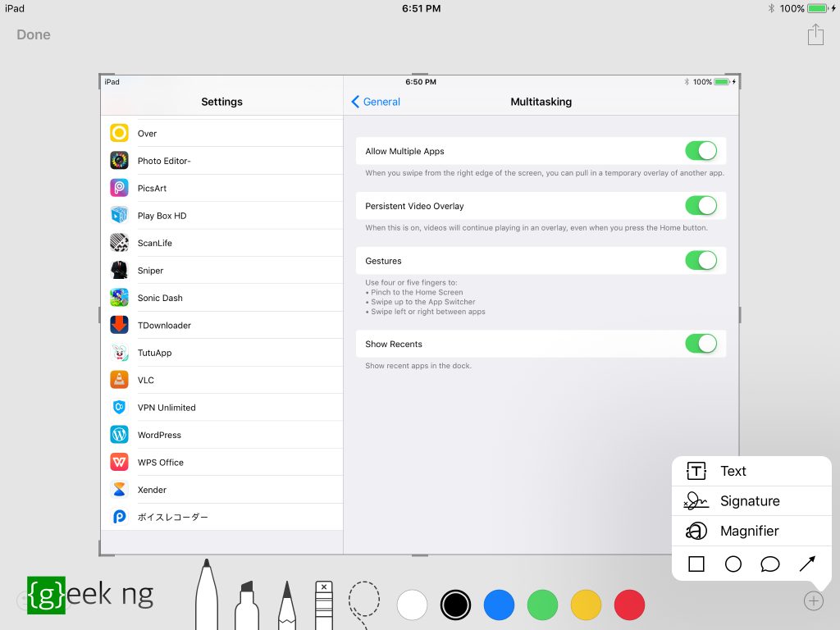Pick the green color swatch
This screenshot has width=840, height=630.
pyautogui.click(x=542, y=605)
